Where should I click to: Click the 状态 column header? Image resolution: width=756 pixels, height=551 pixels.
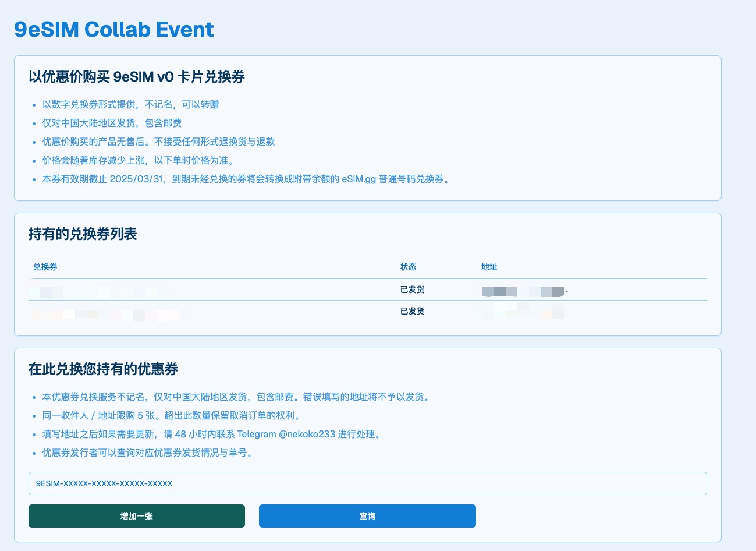pyautogui.click(x=408, y=267)
